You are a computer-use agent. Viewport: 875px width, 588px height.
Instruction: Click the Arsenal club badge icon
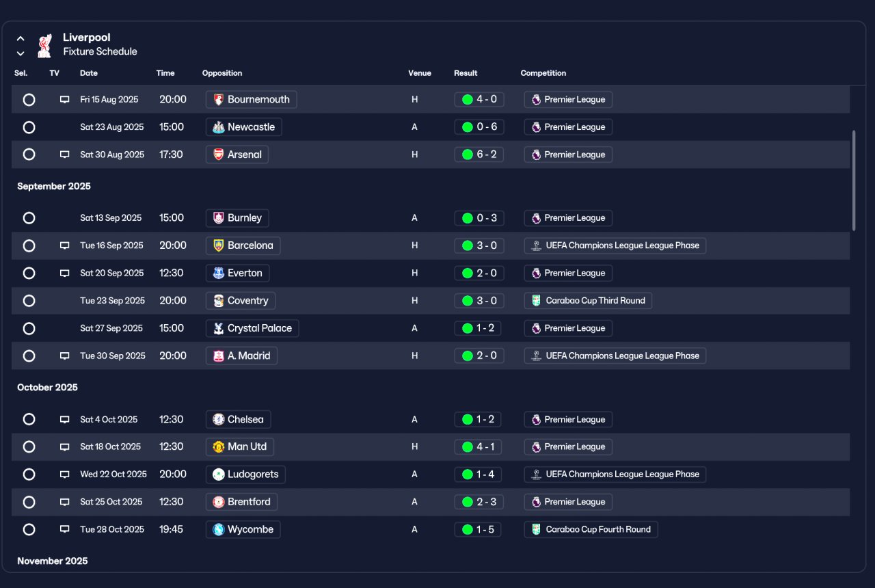(219, 155)
